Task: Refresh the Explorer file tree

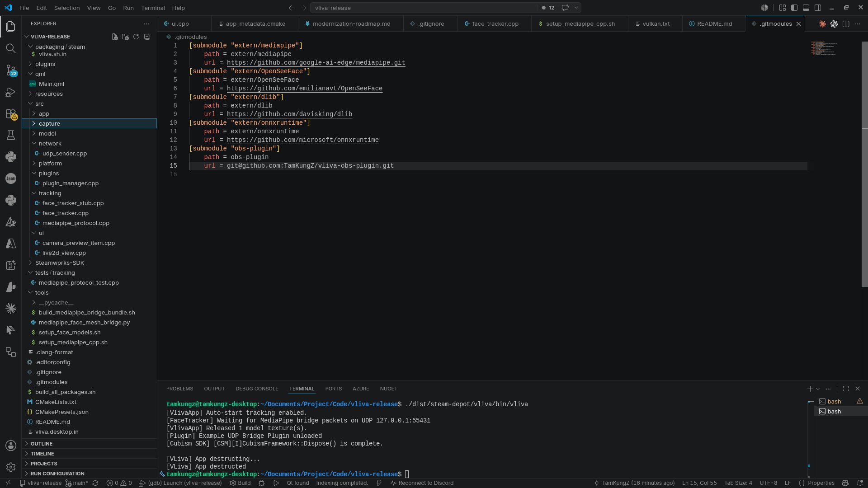Action: (x=136, y=37)
